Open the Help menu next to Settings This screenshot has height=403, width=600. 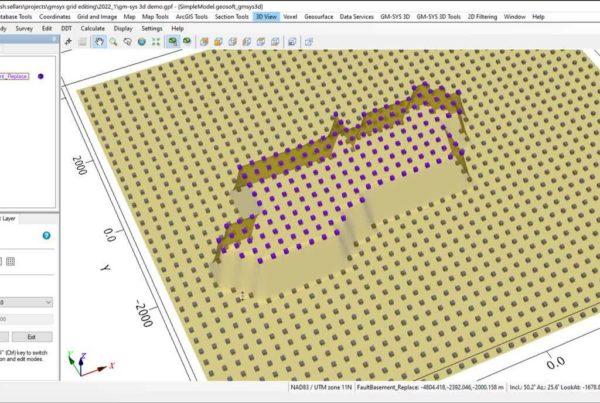pos(177,28)
